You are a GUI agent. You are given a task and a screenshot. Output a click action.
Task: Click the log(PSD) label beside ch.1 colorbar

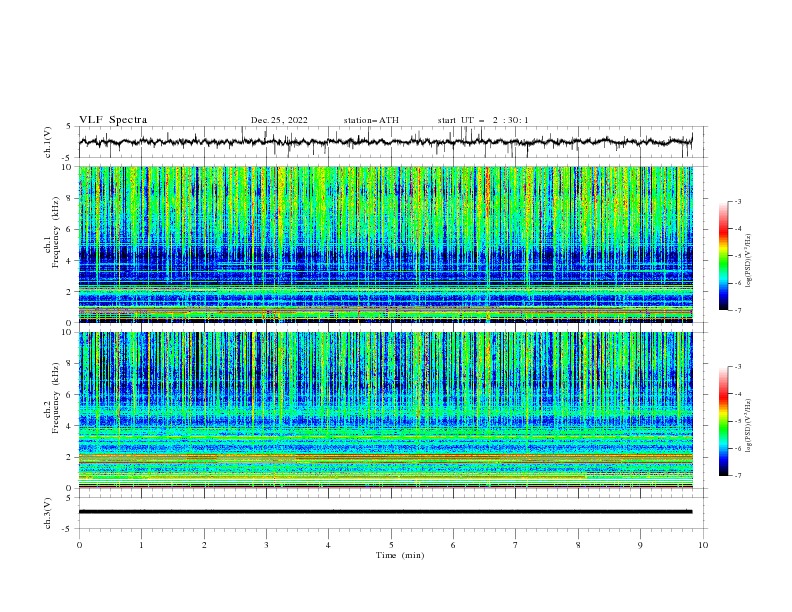click(749, 261)
